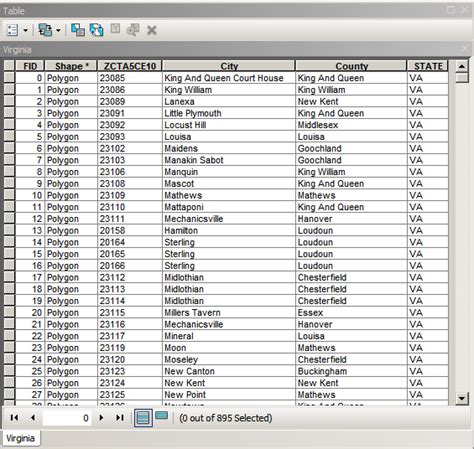Click the Zoom To Selected icon

coord(133,30)
